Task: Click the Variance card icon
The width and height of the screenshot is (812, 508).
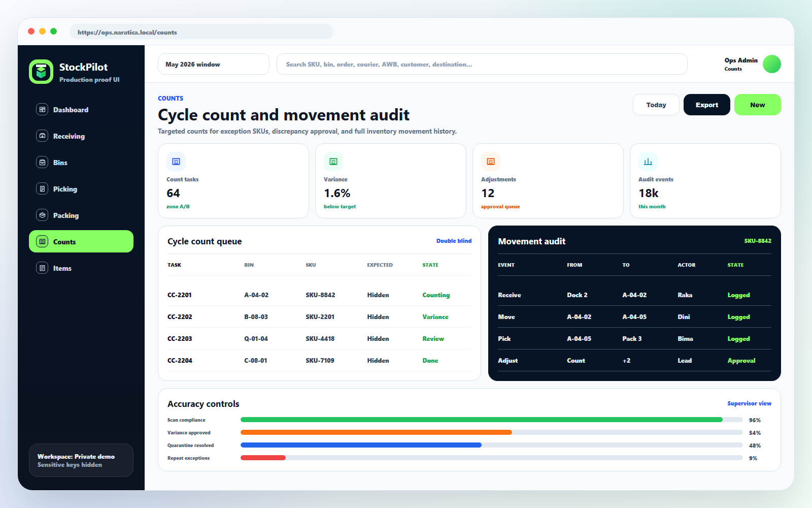Action: click(x=333, y=162)
